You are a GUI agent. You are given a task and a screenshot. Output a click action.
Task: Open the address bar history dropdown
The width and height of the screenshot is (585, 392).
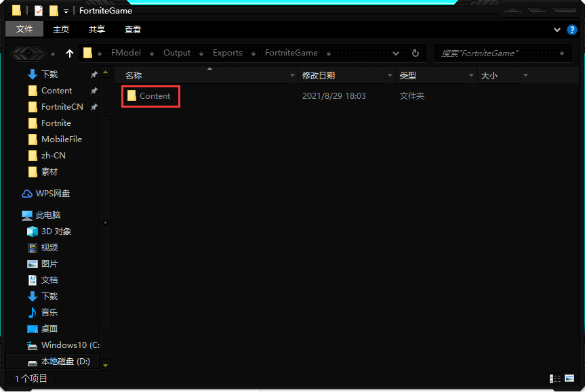coord(396,53)
